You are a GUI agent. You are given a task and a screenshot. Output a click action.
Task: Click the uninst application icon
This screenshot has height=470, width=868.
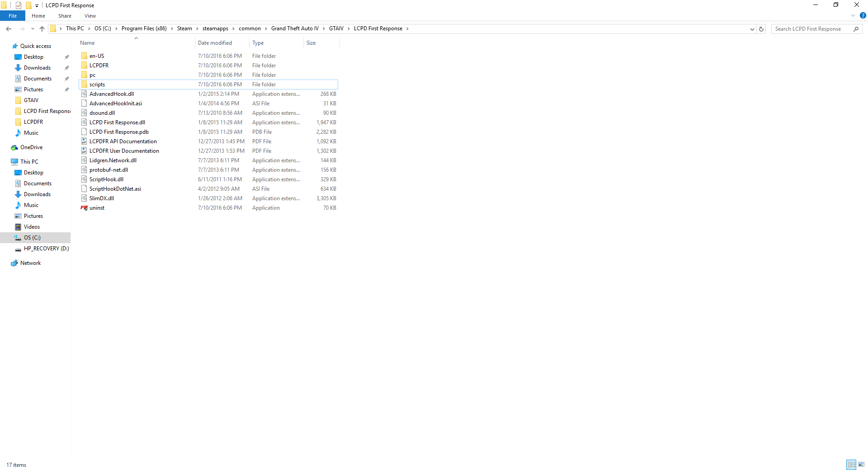coord(84,208)
